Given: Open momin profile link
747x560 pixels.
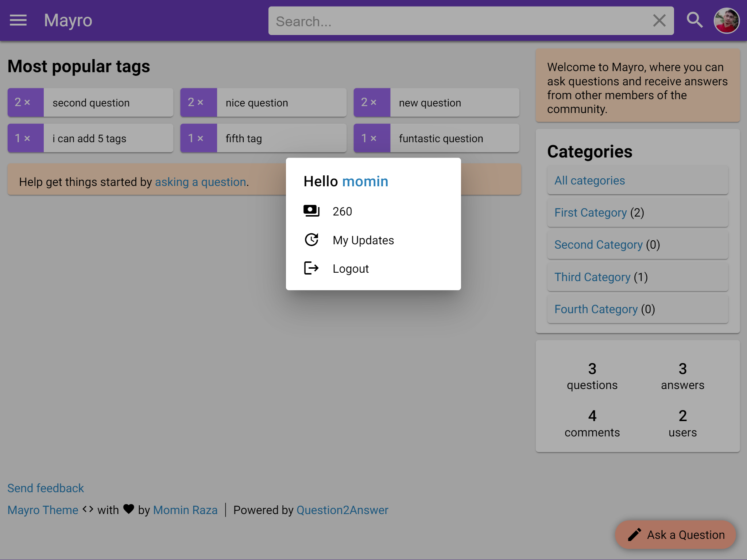Looking at the screenshot, I should 365,182.
